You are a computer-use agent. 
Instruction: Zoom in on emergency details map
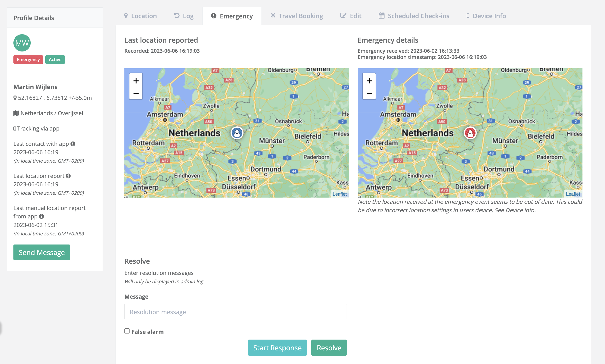pos(369,81)
